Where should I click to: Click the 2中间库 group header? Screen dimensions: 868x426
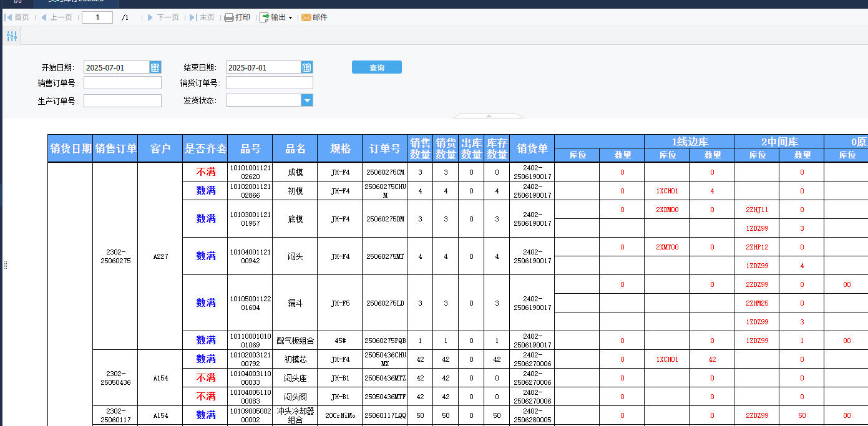[779, 142]
